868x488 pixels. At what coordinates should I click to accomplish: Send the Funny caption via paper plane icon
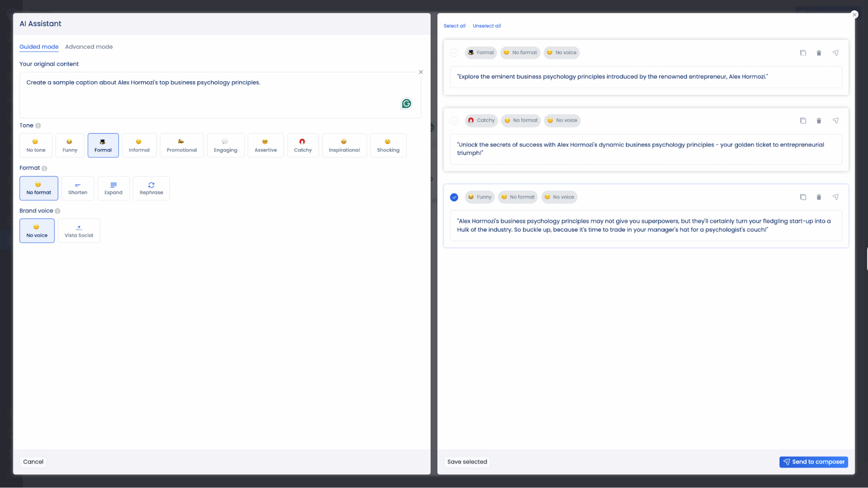pyautogui.click(x=835, y=197)
